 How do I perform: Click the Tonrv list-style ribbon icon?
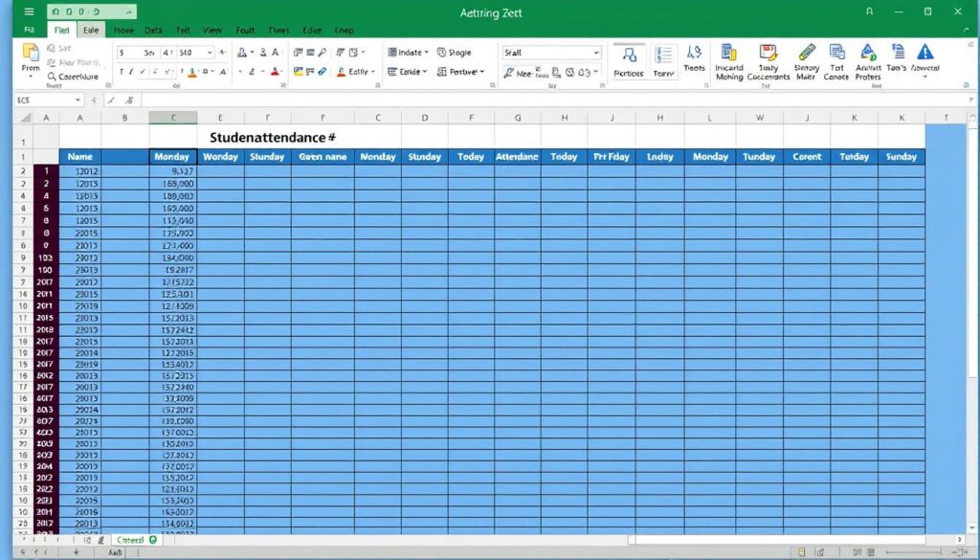click(x=664, y=62)
